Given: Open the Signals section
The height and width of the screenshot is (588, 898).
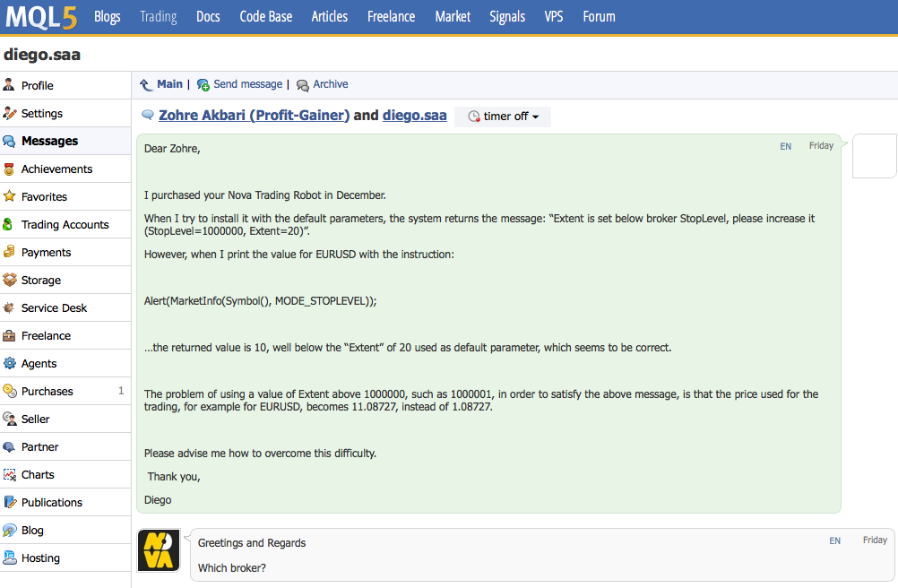Looking at the screenshot, I should [507, 17].
